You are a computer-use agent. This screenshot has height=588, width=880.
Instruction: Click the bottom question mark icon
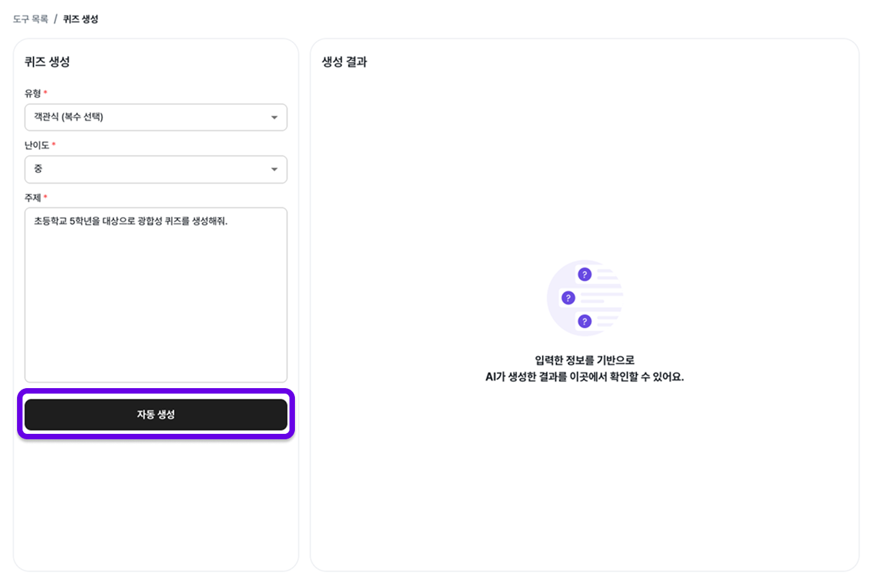[585, 319]
